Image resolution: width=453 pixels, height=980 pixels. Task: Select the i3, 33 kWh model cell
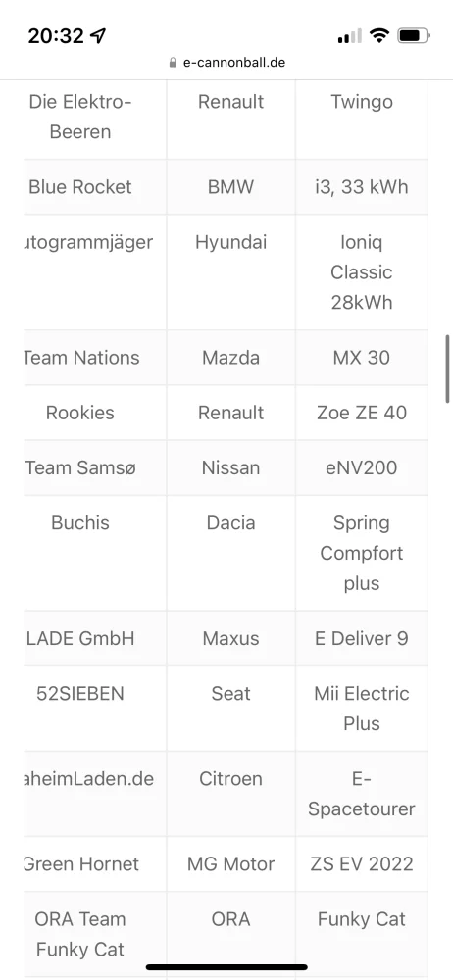pyautogui.click(x=362, y=187)
